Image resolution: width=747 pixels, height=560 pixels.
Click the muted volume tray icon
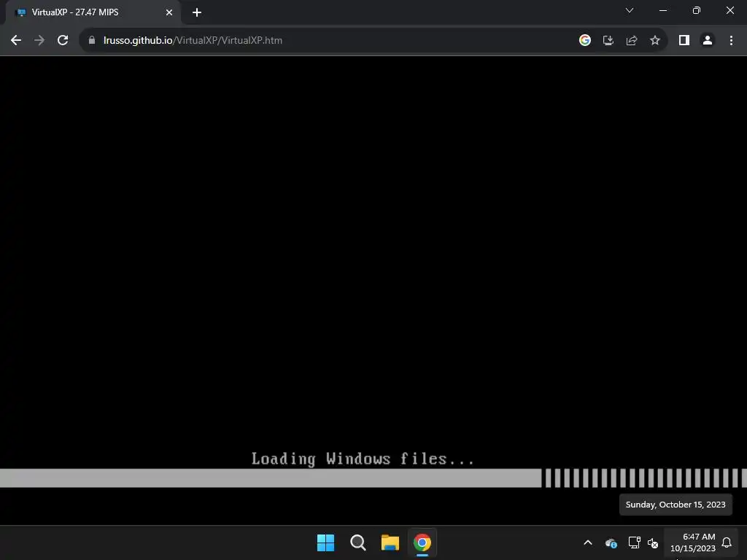[x=653, y=542]
